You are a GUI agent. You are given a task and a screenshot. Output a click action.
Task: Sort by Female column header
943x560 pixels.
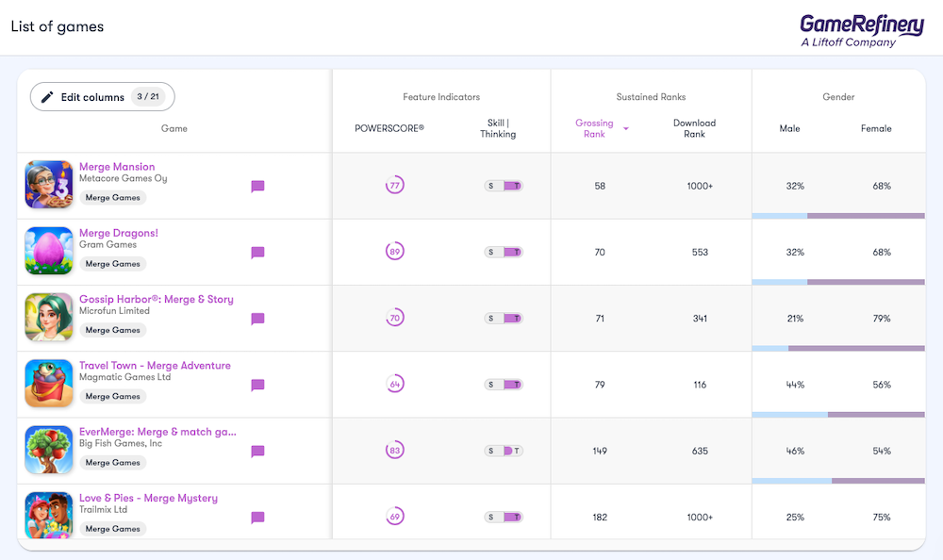pyautogui.click(x=876, y=128)
